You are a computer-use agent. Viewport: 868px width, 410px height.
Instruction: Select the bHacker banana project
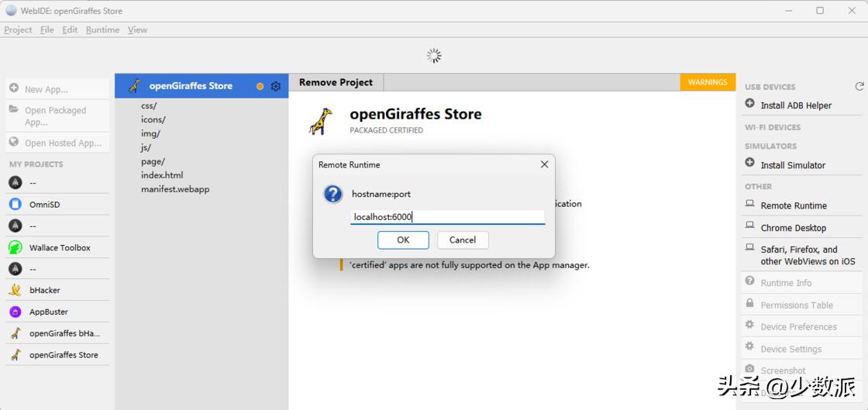point(44,290)
